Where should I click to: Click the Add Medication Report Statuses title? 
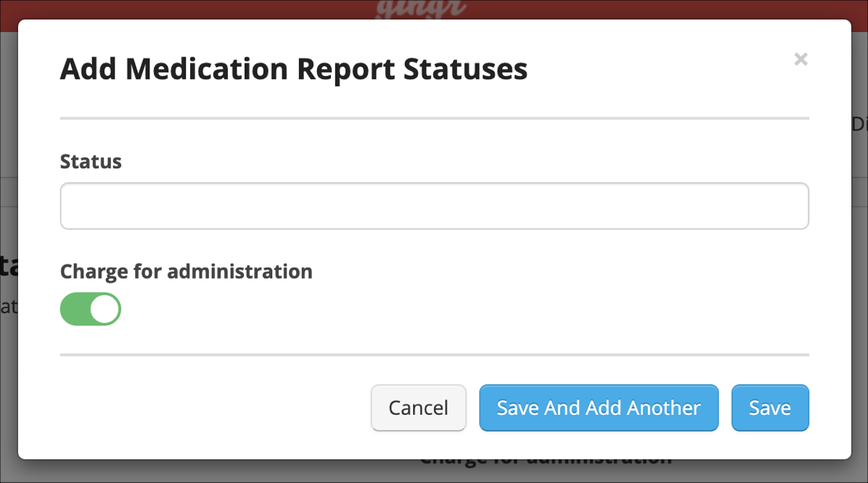click(x=294, y=69)
